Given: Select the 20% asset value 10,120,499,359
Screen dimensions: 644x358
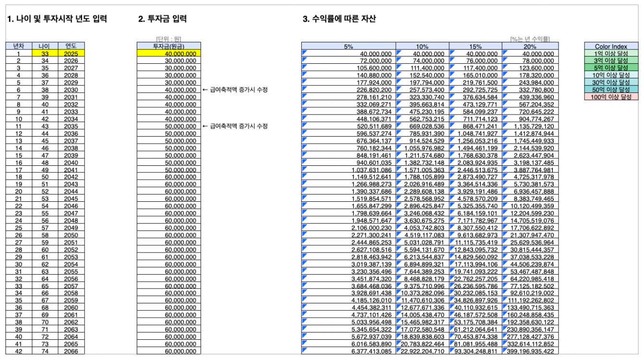Looking at the screenshot, I should [x=530, y=206].
